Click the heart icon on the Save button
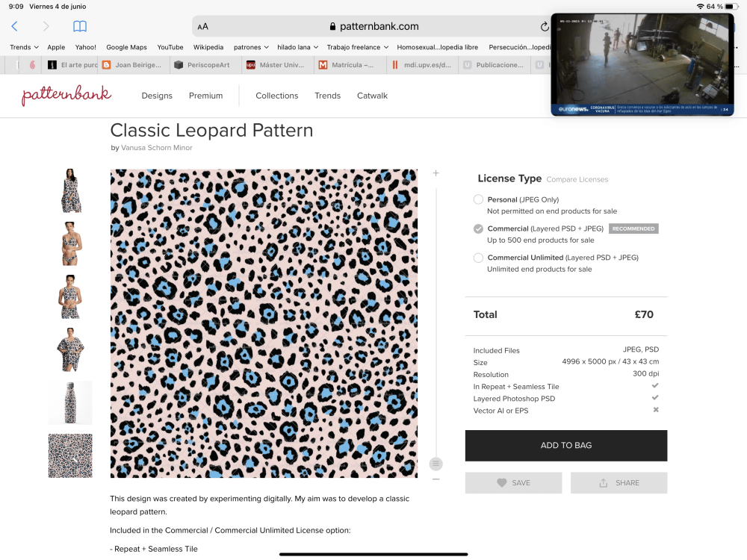The width and height of the screenshot is (747, 560). 501,482
